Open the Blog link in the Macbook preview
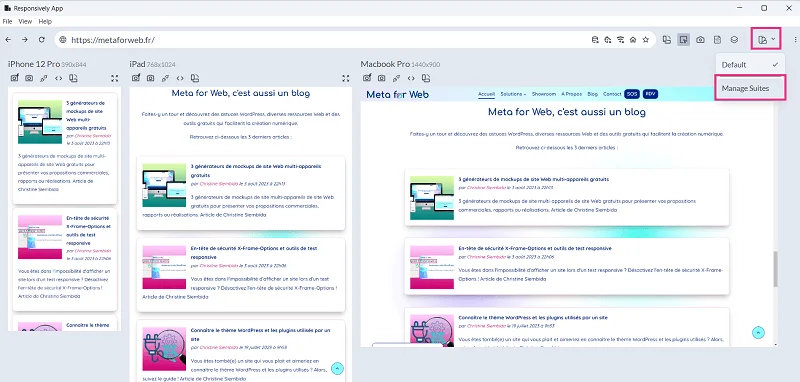 [x=592, y=94]
